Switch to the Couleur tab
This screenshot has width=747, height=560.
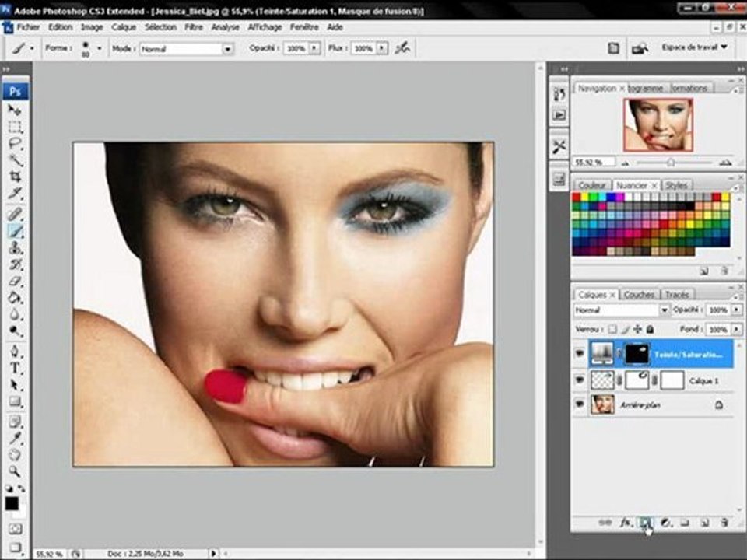point(592,185)
